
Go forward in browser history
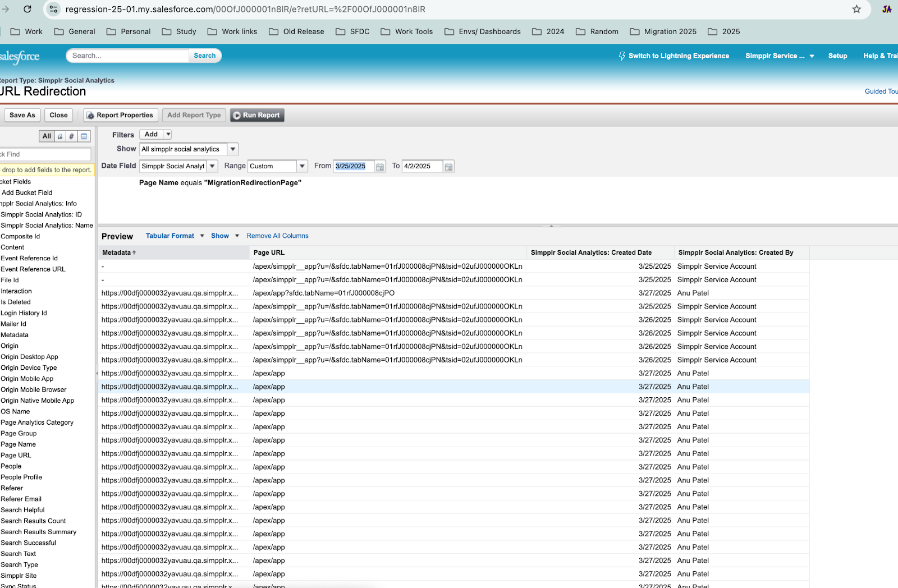point(6,9)
